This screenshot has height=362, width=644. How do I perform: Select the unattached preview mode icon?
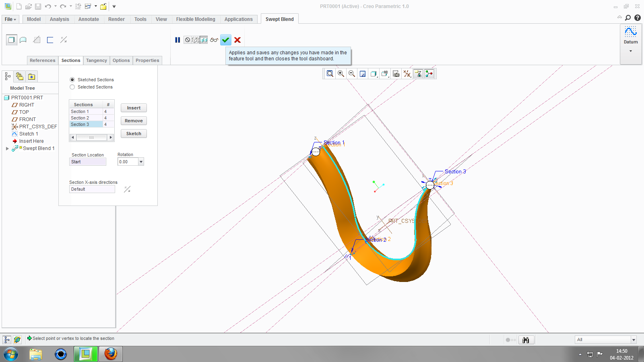[x=196, y=40]
